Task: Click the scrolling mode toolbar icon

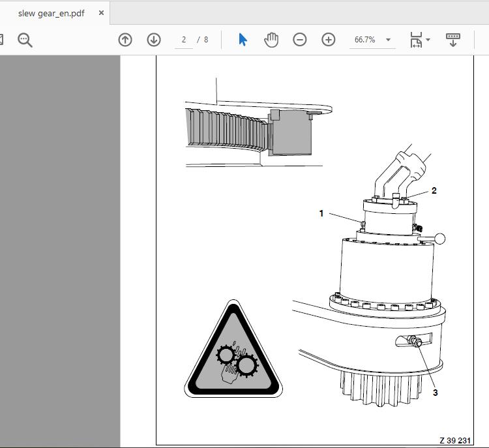Action: pos(453,40)
